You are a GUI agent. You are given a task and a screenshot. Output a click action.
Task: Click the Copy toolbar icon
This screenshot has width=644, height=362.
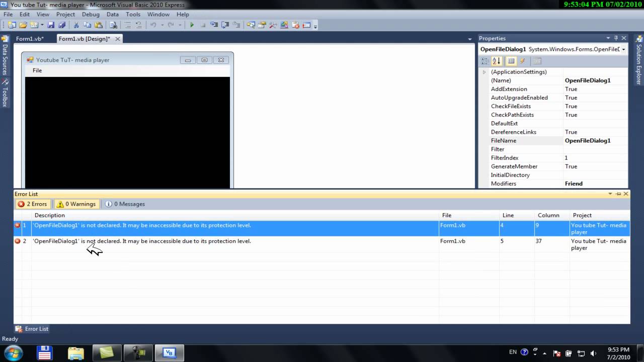pos(87,25)
